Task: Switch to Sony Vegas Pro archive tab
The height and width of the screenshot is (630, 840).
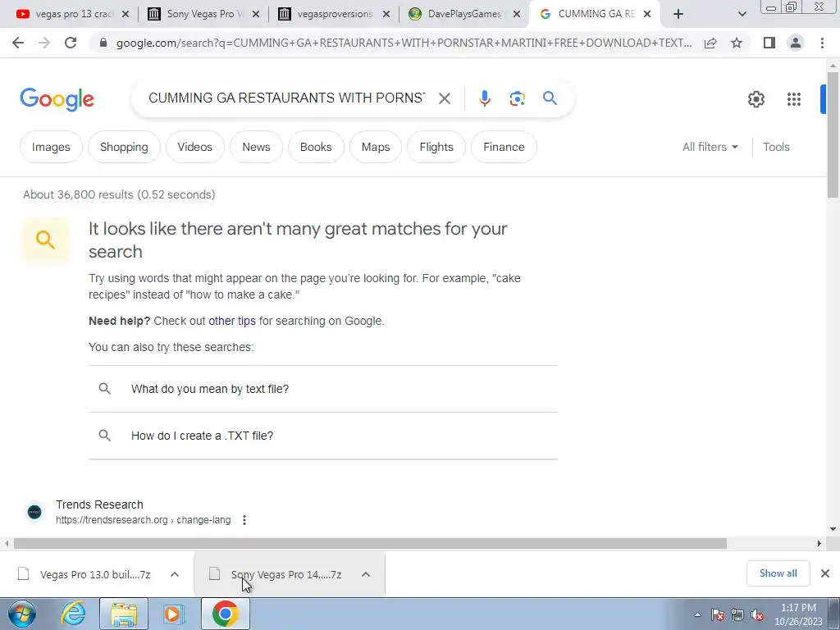Action: click(x=203, y=14)
